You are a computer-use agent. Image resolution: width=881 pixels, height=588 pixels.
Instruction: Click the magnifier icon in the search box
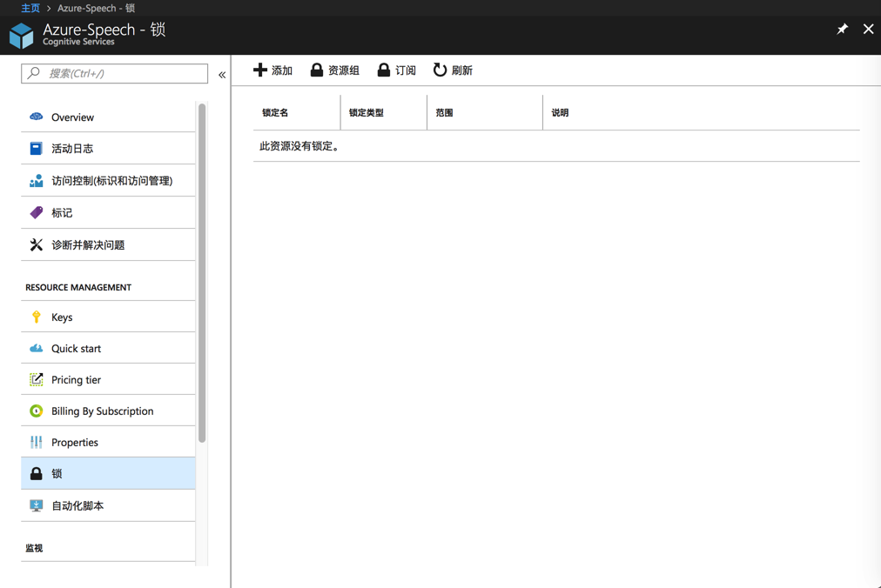[x=34, y=72]
